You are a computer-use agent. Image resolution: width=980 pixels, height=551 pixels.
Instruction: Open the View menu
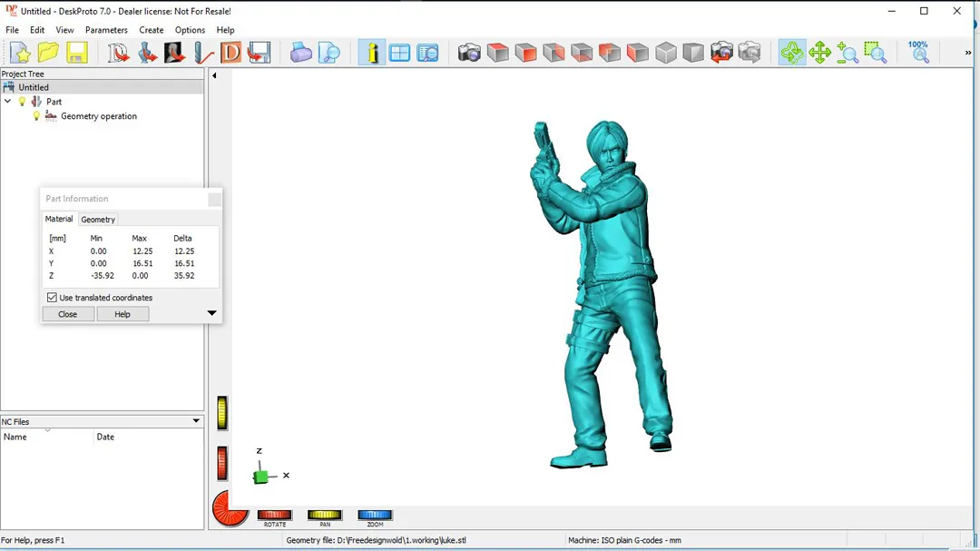coord(64,30)
